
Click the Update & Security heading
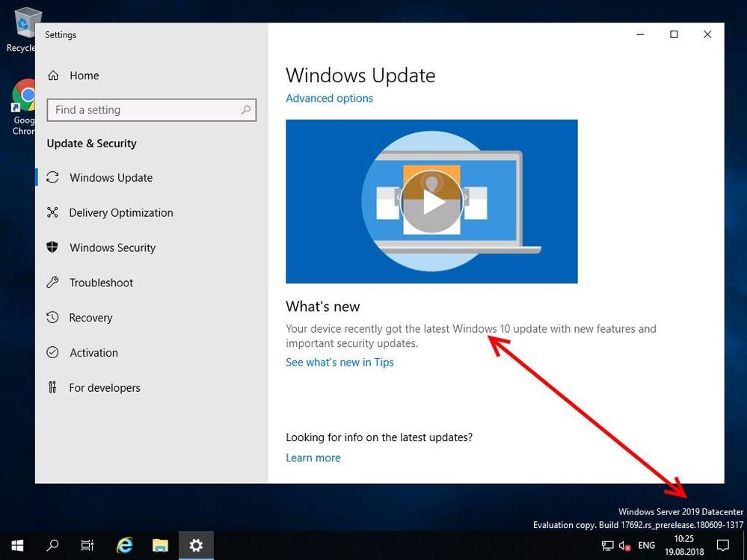pos(91,144)
